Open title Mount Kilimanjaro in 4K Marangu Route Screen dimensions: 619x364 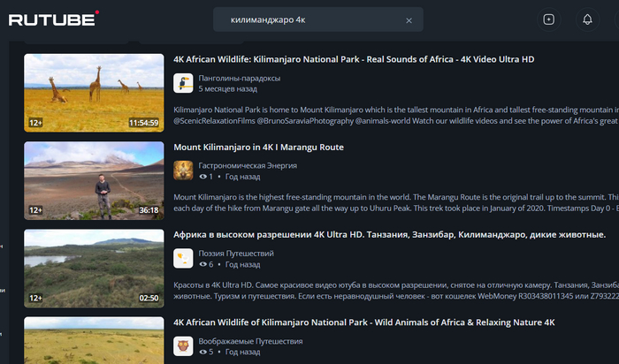[258, 147]
